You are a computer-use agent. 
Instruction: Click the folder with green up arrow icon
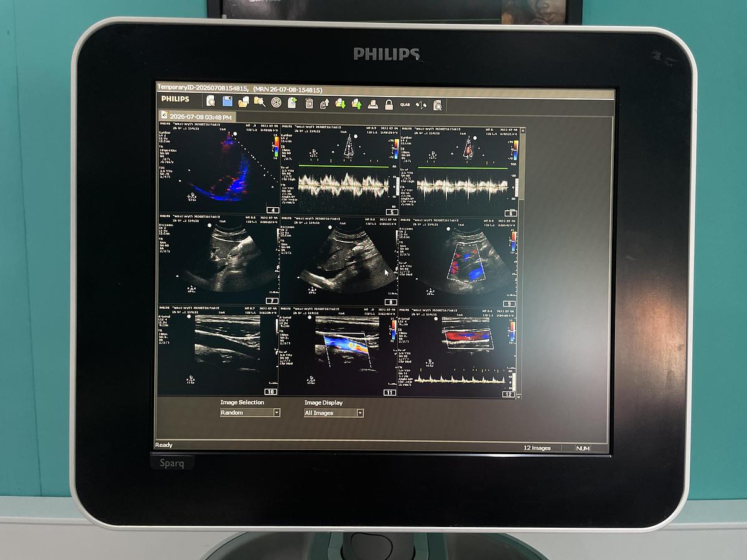357,103
